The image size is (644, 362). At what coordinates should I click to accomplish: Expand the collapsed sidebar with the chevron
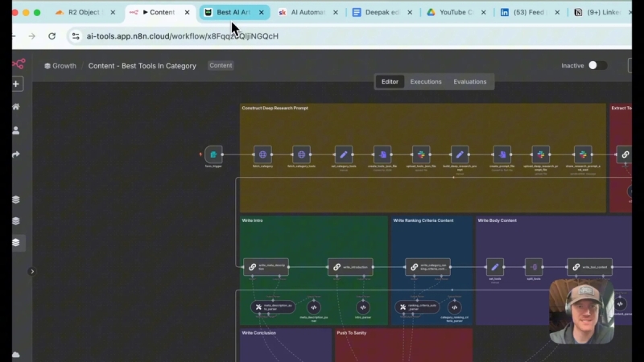pyautogui.click(x=32, y=271)
